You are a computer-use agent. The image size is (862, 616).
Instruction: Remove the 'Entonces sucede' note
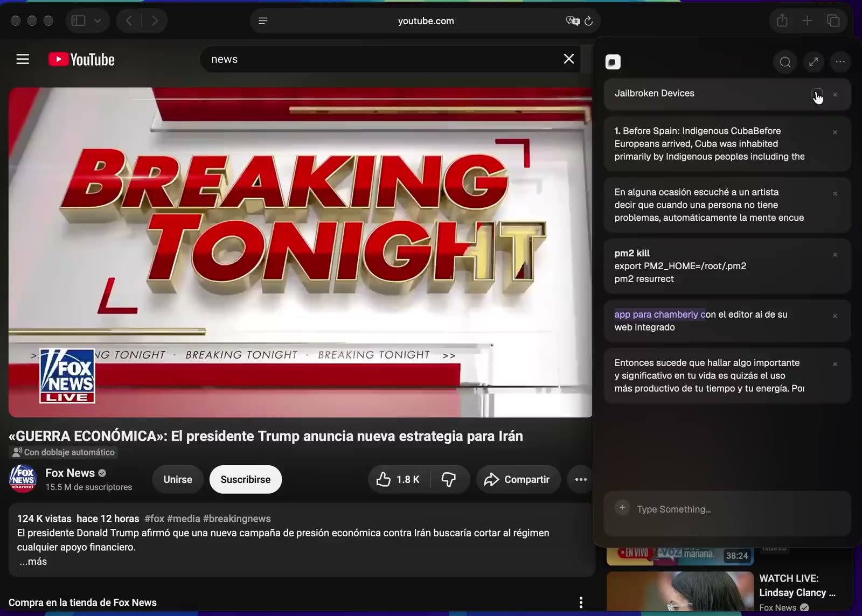(x=835, y=365)
